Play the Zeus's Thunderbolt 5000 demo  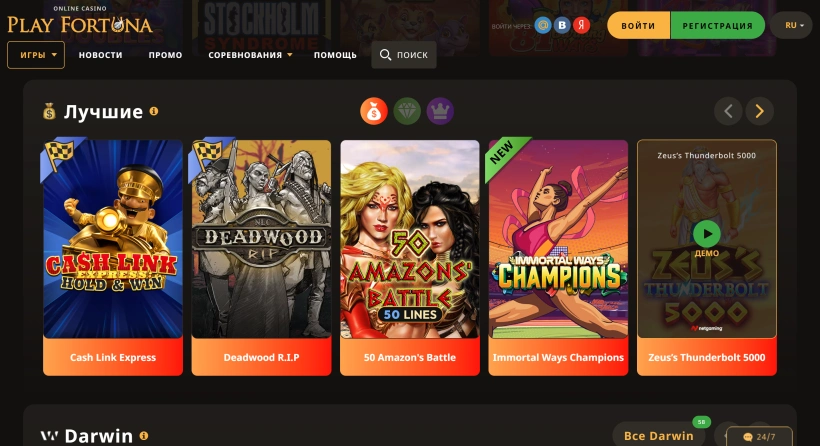point(707,234)
